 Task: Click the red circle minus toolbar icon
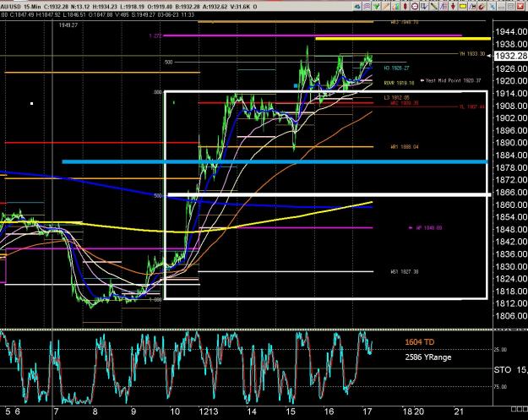415,7
